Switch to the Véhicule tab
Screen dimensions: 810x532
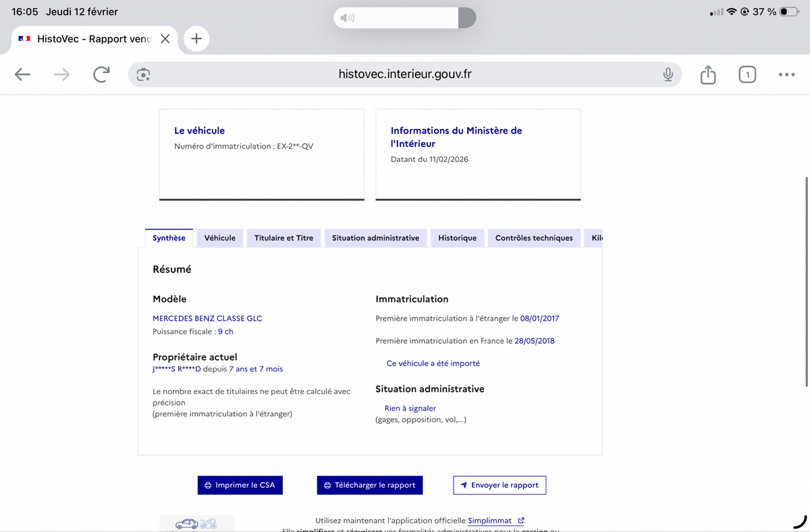(220, 238)
